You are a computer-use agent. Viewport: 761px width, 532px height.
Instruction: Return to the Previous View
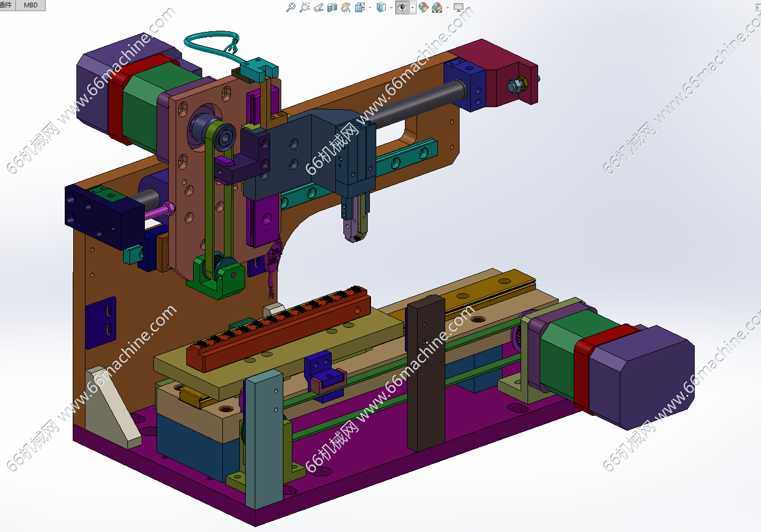tap(318, 7)
